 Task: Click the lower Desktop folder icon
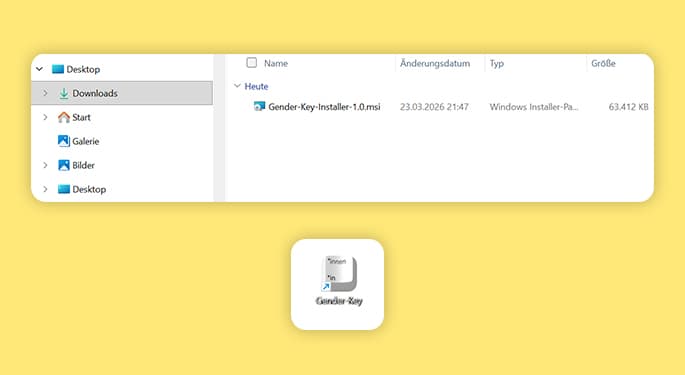[64, 189]
